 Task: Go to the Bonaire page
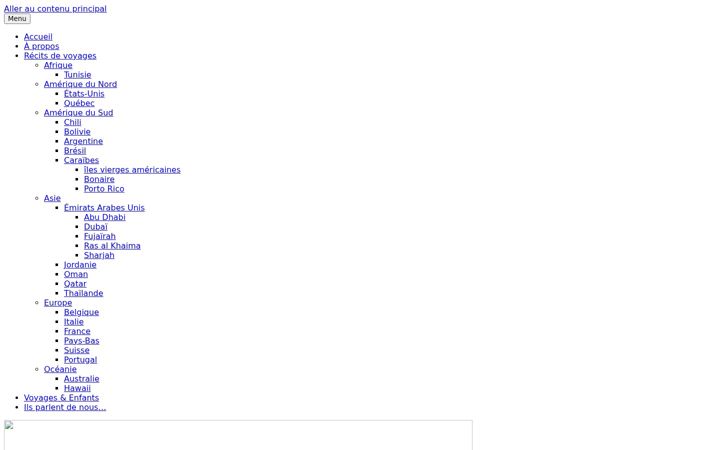(99, 179)
